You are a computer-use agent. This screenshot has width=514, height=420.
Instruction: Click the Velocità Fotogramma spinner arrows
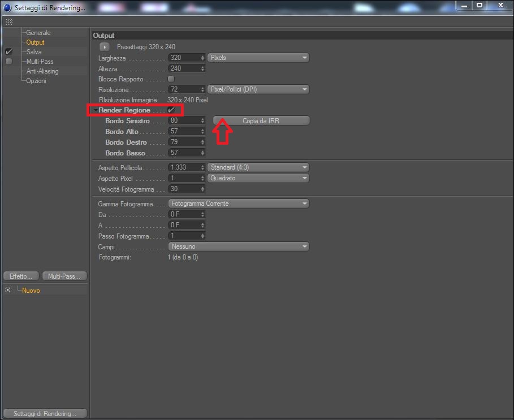tap(202, 189)
